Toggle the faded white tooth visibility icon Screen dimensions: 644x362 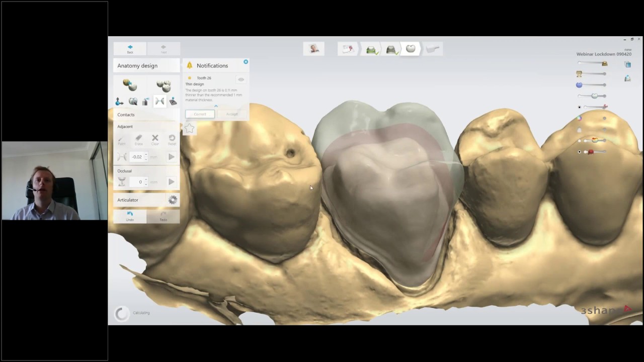(580, 130)
